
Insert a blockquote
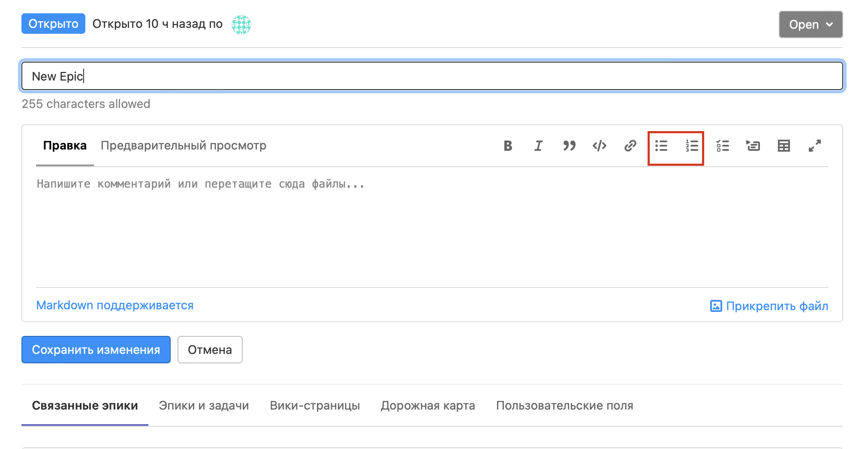pos(569,146)
